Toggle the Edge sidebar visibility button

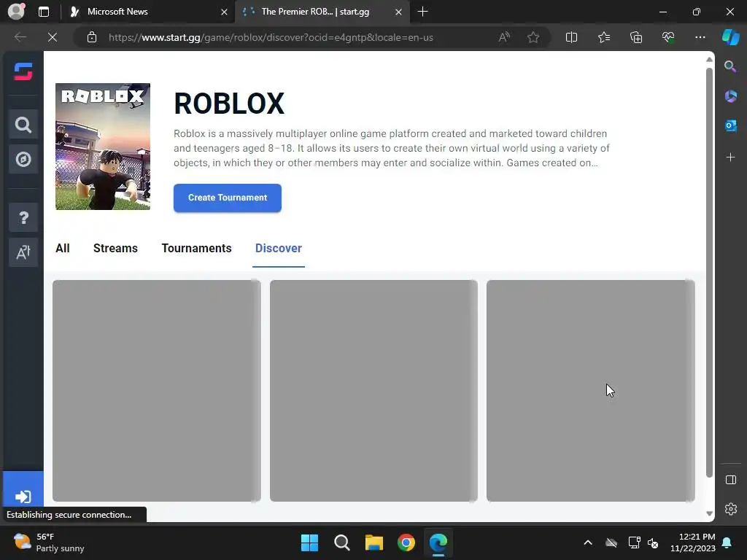tap(730, 480)
